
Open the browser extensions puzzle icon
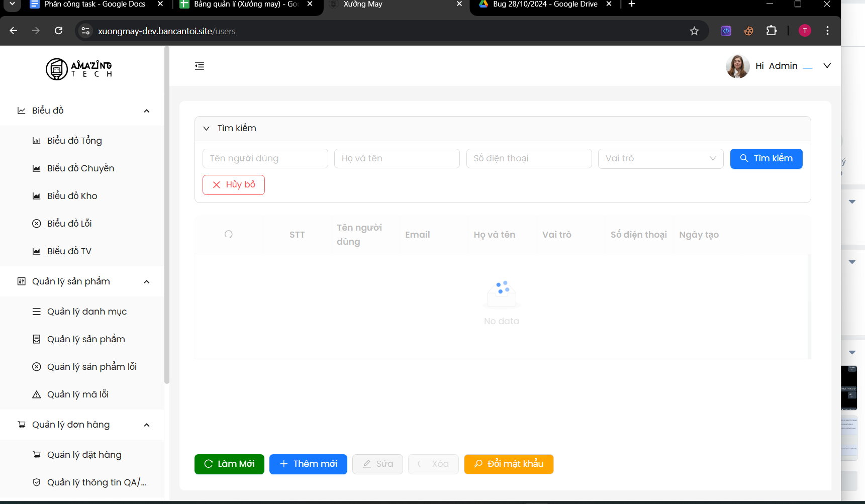point(771,31)
